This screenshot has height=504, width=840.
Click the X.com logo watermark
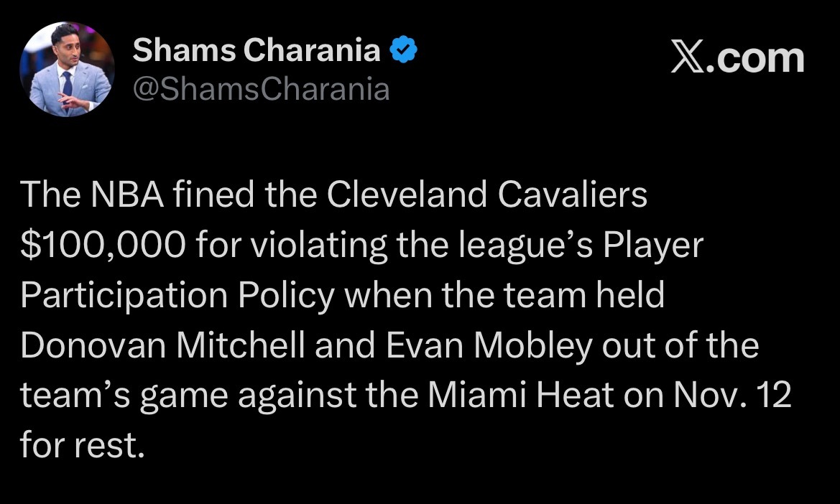(x=738, y=57)
